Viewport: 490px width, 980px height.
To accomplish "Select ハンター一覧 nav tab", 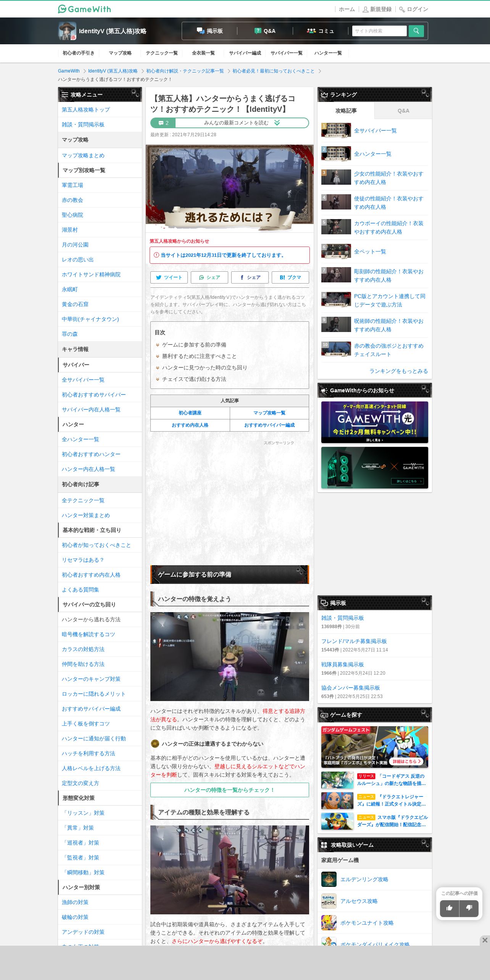I will pyautogui.click(x=328, y=53).
